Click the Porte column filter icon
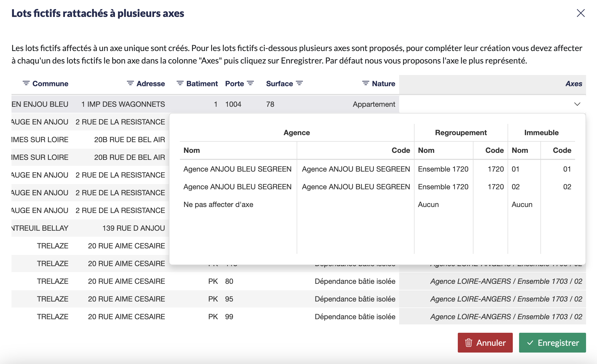 [x=250, y=83]
